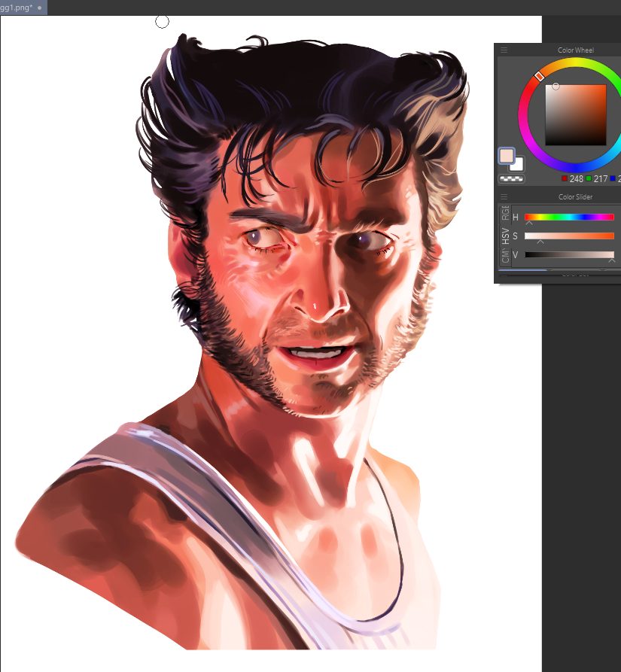Click the blue channel indicator square
The height and width of the screenshot is (672, 621).
pyautogui.click(x=613, y=178)
